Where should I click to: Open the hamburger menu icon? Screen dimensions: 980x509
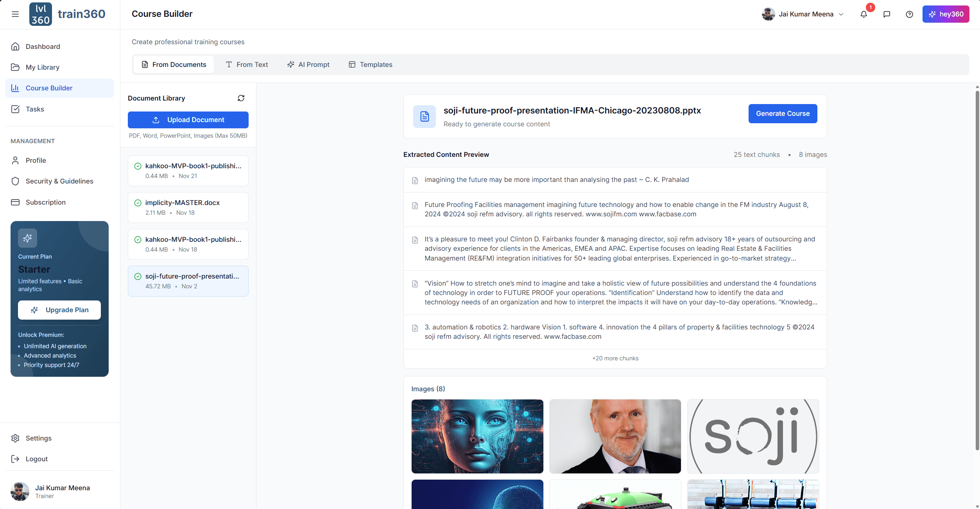pos(15,14)
